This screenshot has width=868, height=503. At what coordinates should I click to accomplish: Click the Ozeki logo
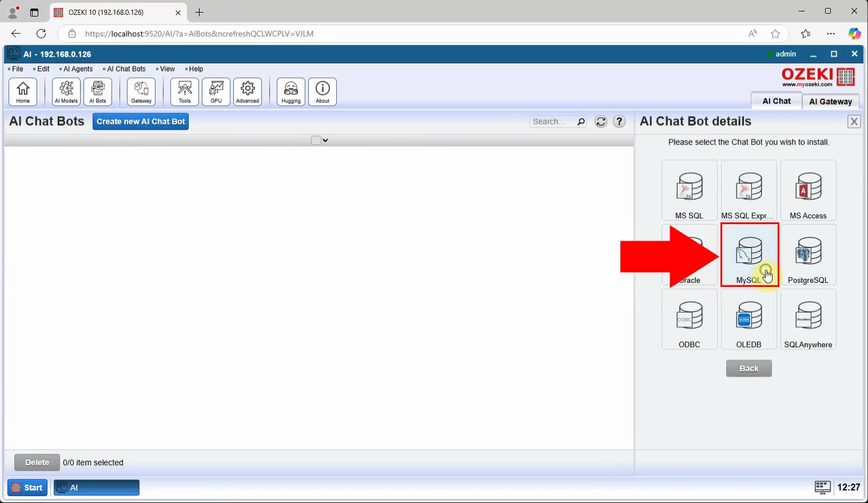[x=818, y=77]
